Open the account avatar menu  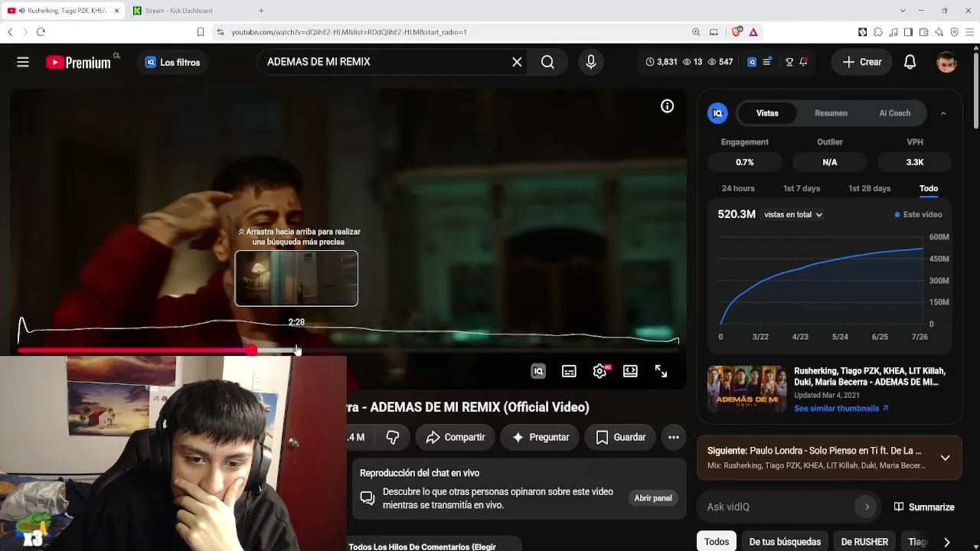tap(946, 62)
